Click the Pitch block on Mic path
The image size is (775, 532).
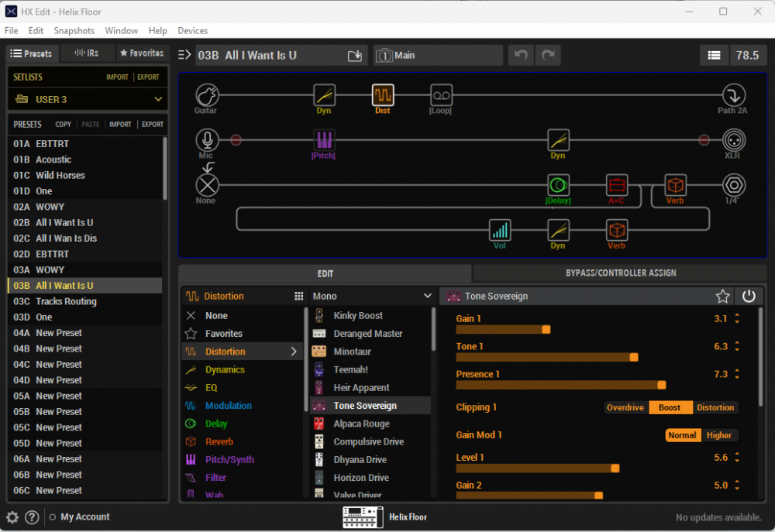pyautogui.click(x=324, y=140)
